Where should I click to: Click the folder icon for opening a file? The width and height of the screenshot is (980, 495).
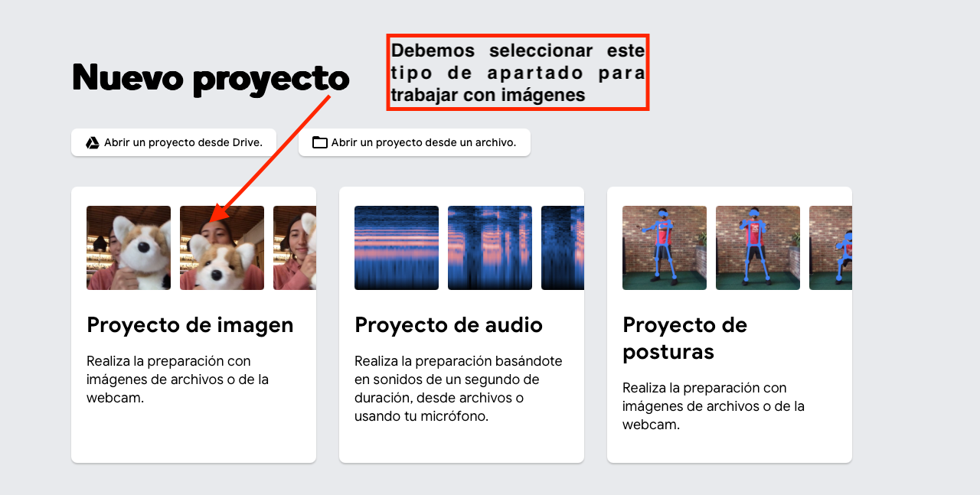point(319,142)
